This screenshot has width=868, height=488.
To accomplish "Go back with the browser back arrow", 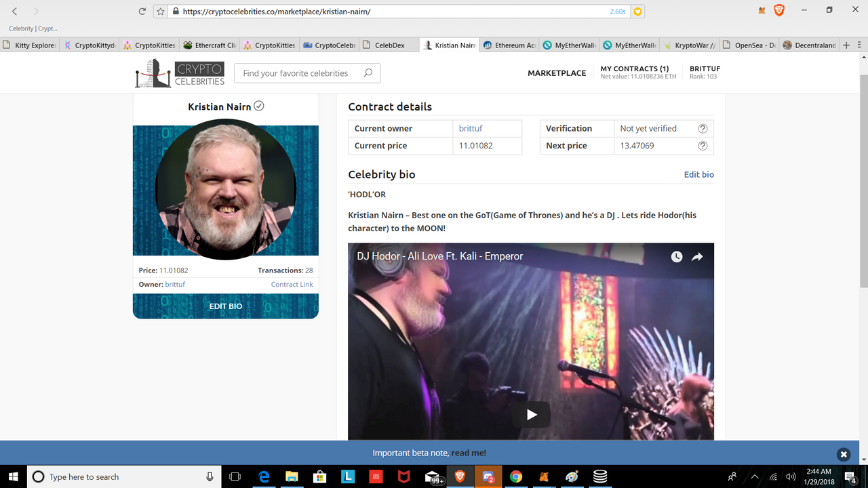I will [15, 12].
